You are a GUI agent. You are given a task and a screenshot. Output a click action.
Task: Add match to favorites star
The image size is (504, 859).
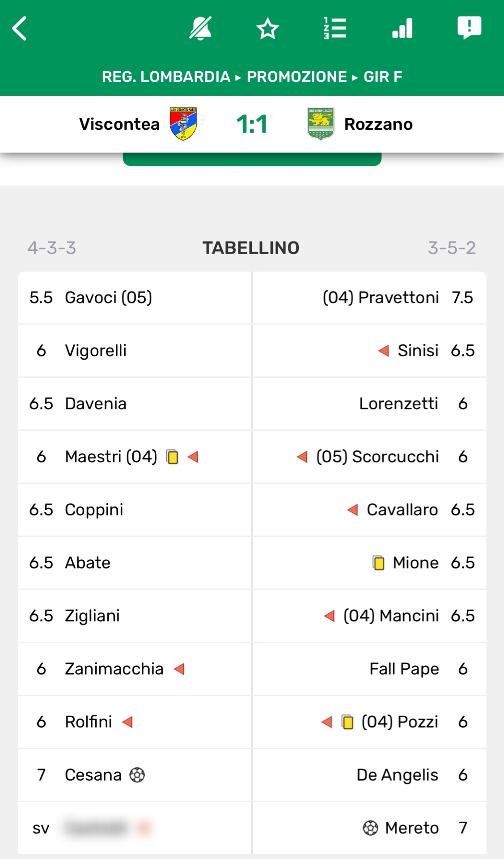pyautogui.click(x=268, y=29)
